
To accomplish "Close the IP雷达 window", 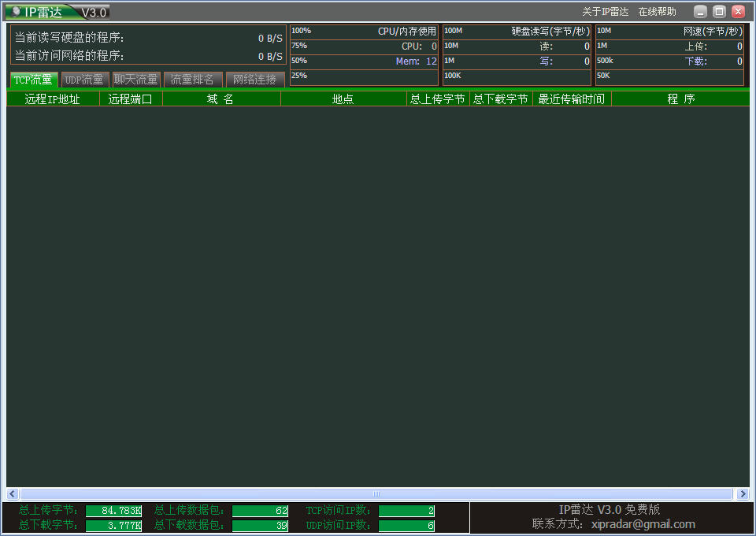I will click(x=738, y=12).
